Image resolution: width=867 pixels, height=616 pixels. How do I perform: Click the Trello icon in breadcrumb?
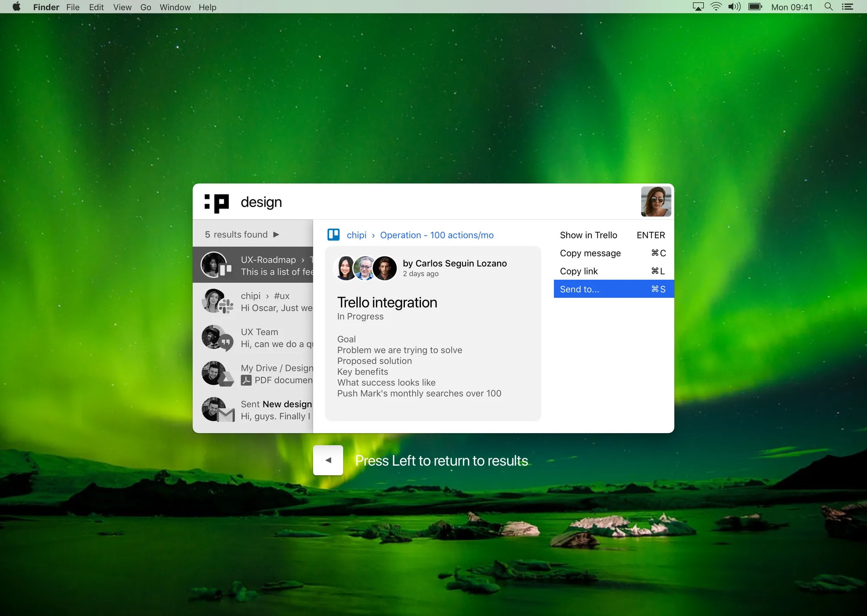coord(333,235)
